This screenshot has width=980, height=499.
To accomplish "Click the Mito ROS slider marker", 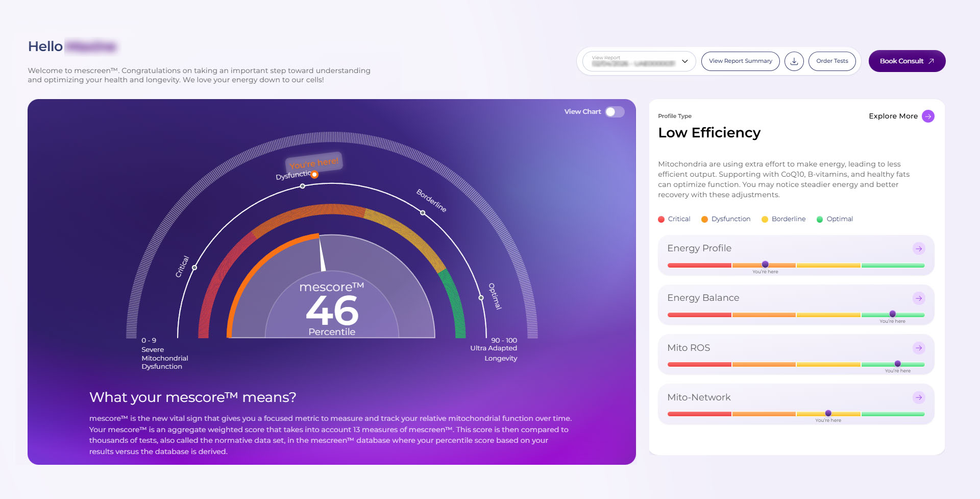I will 897,364.
